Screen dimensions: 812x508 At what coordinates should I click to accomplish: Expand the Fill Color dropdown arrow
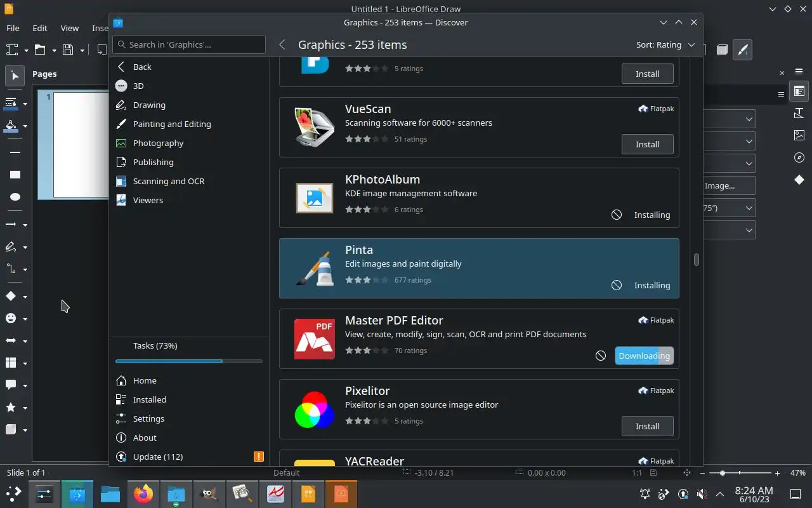[25, 126]
